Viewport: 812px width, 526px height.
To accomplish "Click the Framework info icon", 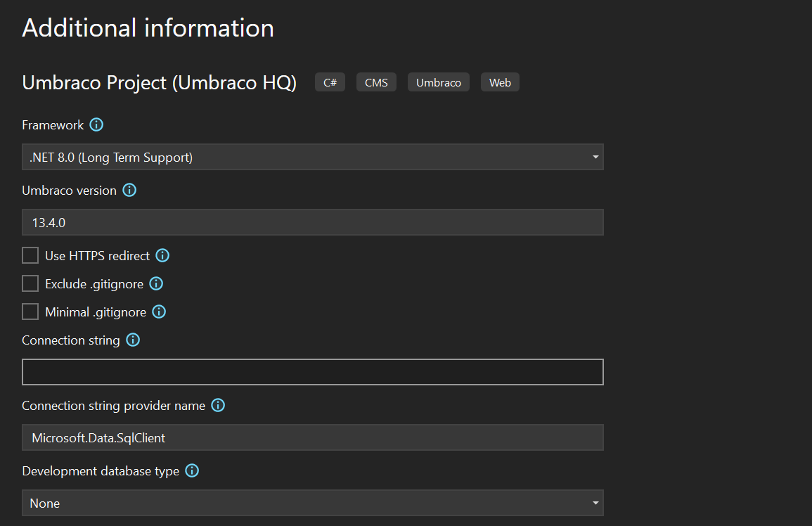I will [x=97, y=125].
